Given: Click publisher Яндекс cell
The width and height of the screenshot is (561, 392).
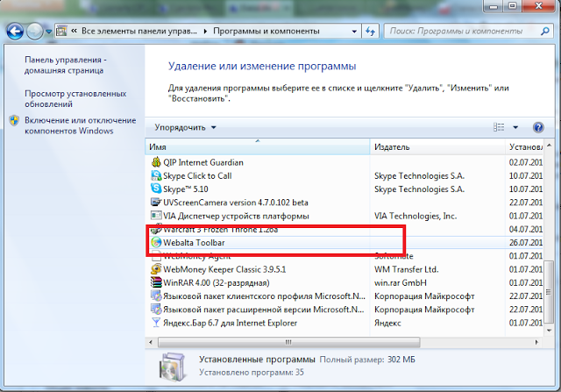Looking at the screenshot, I should pos(387,323).
